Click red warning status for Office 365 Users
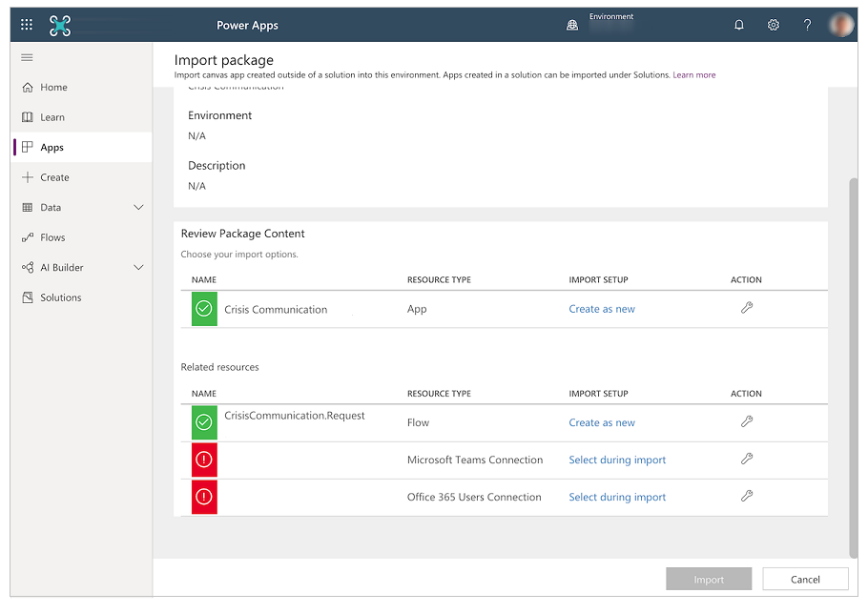 pyautogui.click(x=204, y=497)
